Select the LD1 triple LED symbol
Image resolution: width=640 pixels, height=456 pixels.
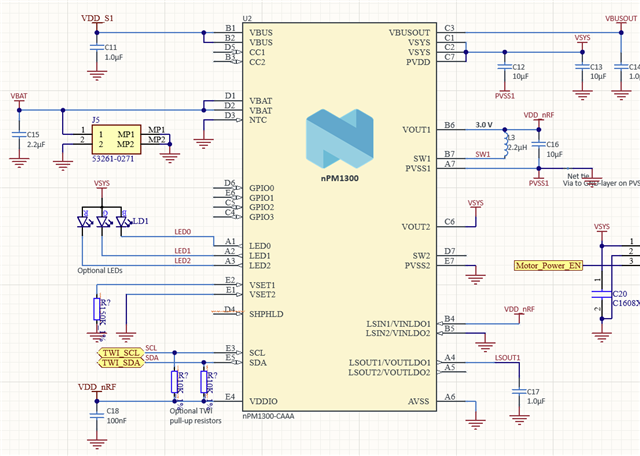pyautogui.click(x=103, y=221)
